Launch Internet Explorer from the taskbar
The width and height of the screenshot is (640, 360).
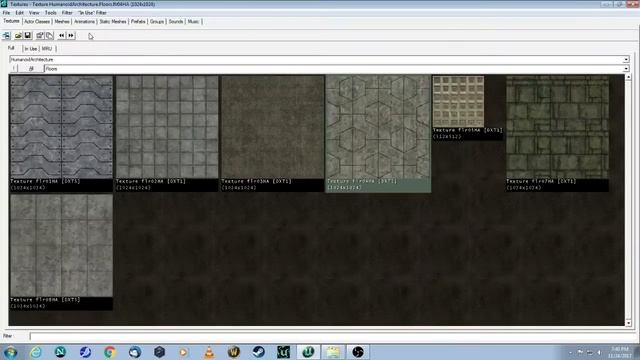pyautogui.click(x=36, y=352)
